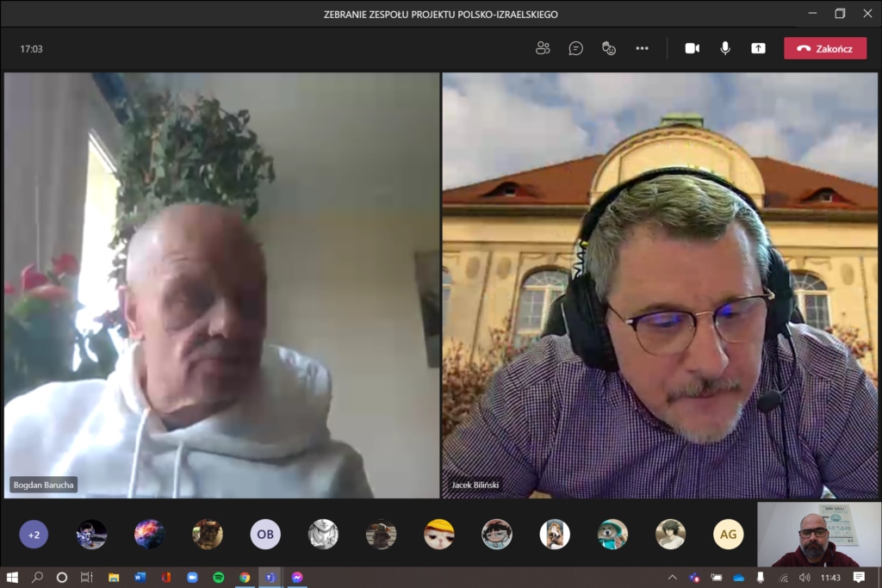Open the system volume control in the tray
Viewport: 882px width, 588px height.
[804, 578]
